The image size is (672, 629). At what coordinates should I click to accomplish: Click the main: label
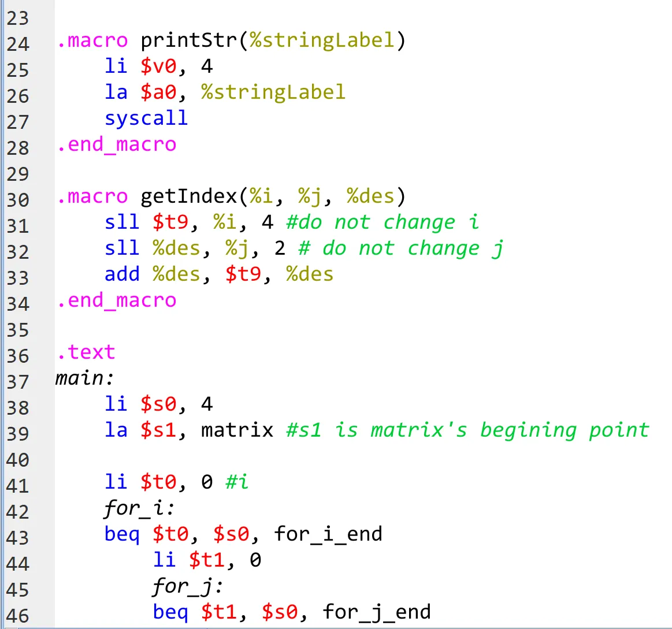coord(85,378)
